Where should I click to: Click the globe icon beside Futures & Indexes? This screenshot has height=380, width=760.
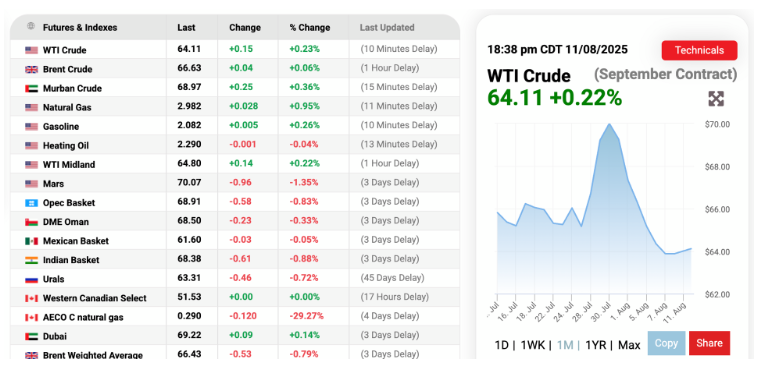pyautogui.click(x=31, y=27)
